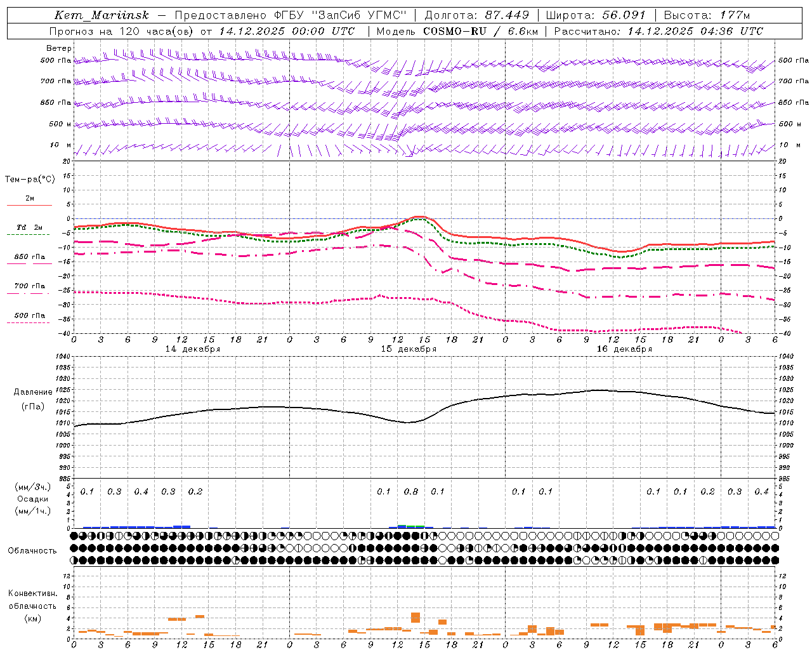Click the 'Ветер' wind panel label
This screenshot has height=650, width=812.
(59, 48)
